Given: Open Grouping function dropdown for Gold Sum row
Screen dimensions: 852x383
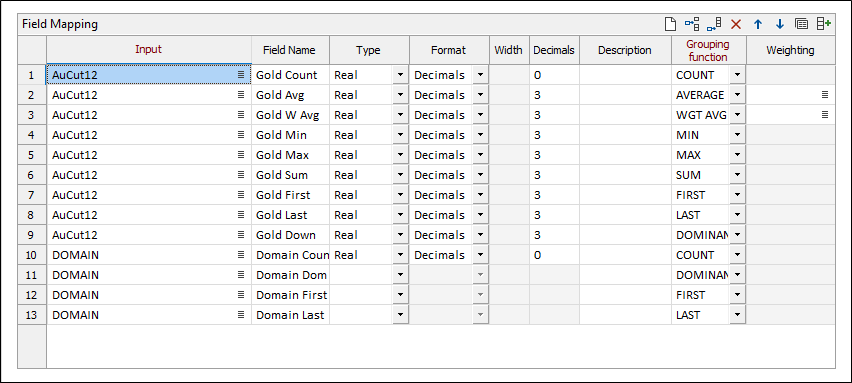Looking at the screenshot, I should point(737,175).
